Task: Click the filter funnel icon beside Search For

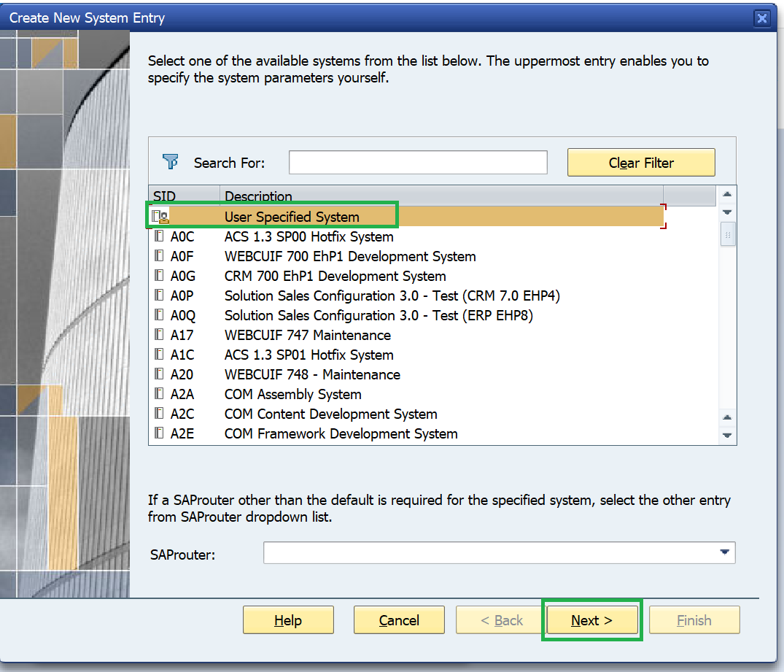Action: [171, 162]
